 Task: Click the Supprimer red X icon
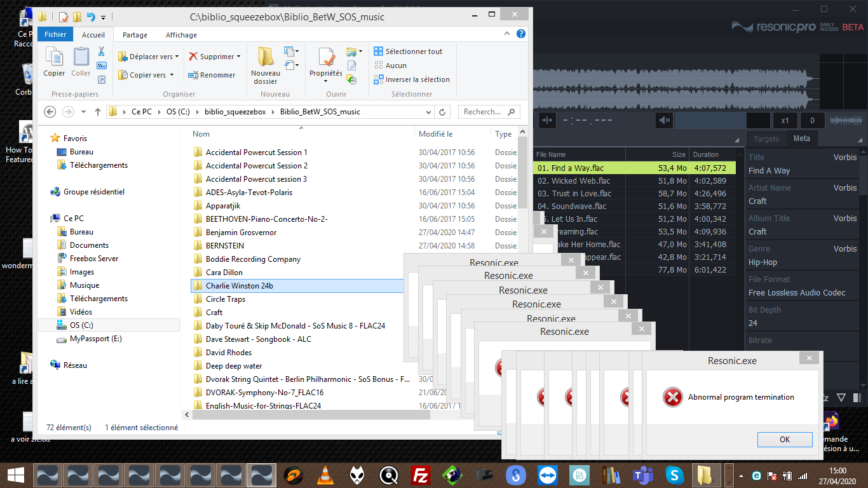(x=193, y=57)
